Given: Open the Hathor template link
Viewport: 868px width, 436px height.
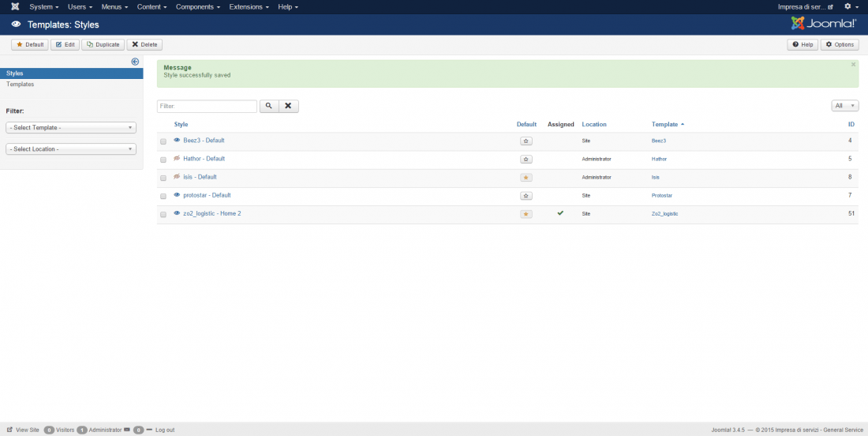Looking at the screenshot, I should coord(660,159).
